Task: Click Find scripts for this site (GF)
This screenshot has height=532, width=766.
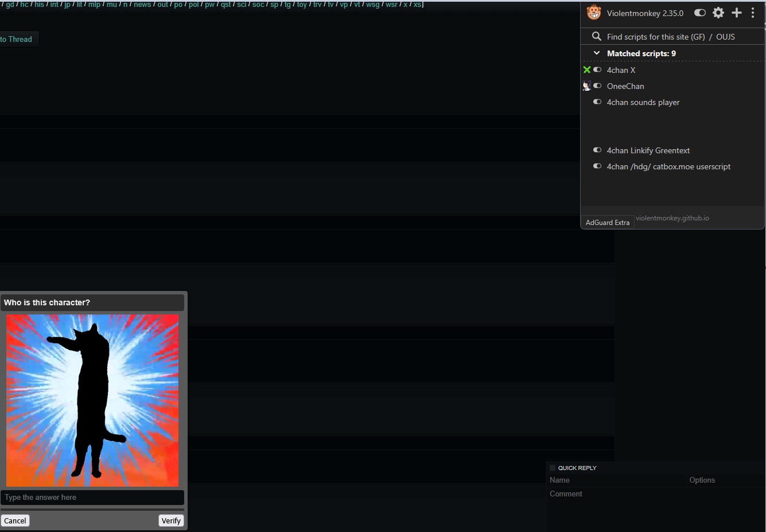Action: [656, 37]
